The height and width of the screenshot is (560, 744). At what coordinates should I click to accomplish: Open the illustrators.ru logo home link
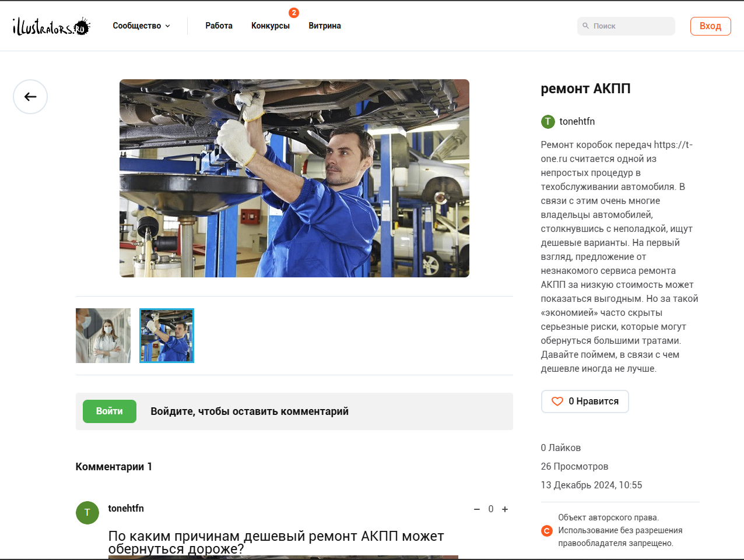coord(51,26)
